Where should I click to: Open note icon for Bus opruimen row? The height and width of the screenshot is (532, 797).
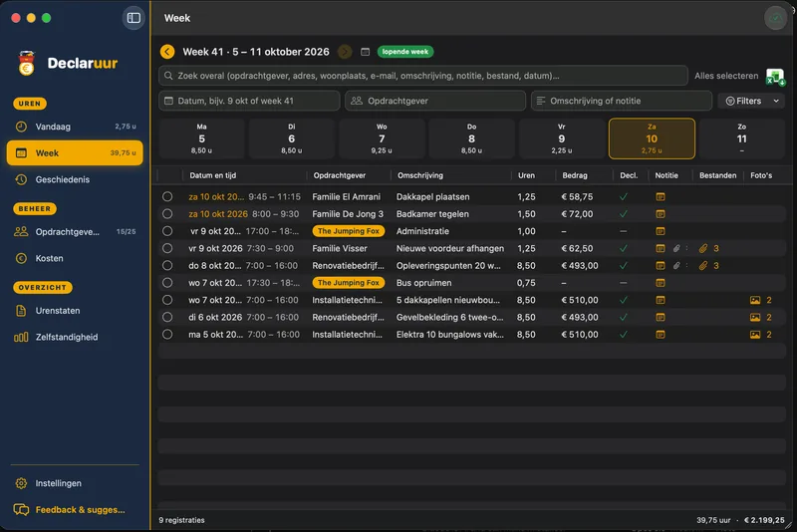(661, 283)
